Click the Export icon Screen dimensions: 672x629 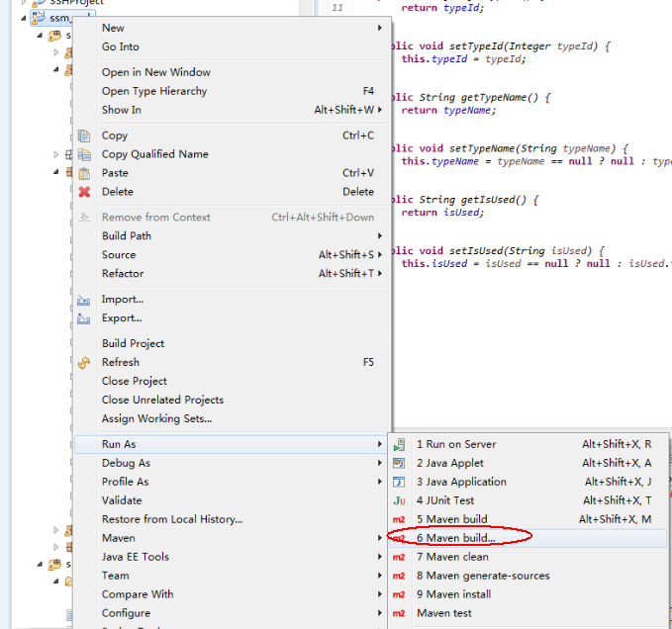click(x=83, y=318)
